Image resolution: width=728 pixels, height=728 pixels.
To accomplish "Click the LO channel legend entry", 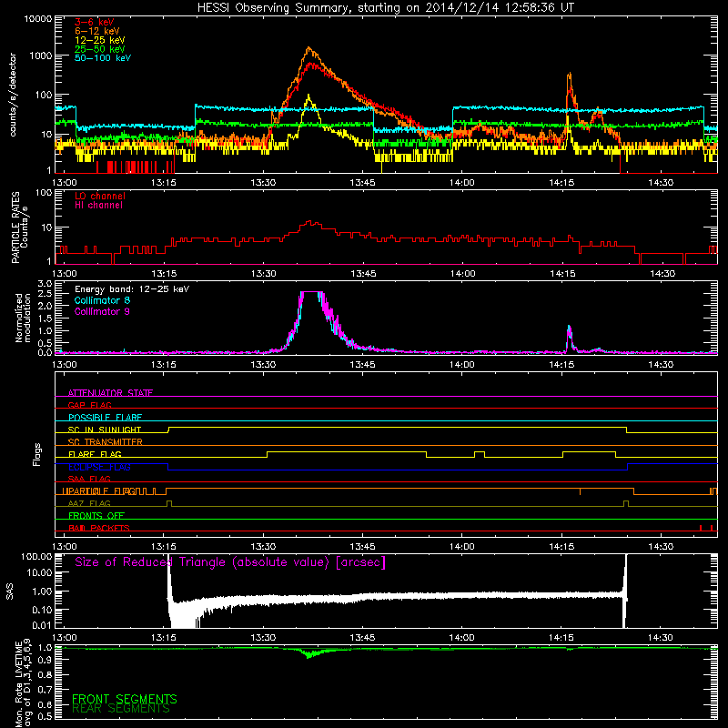I will pos(100,196).
